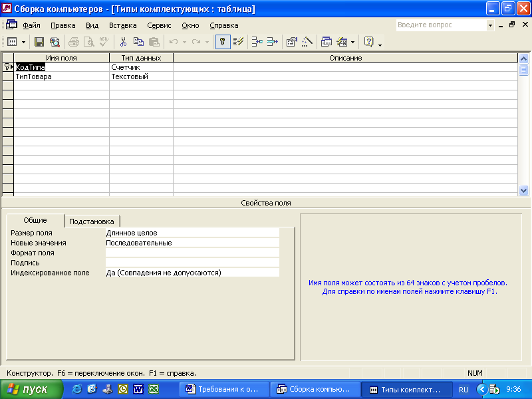This screenshot has height=399, width=532.
Task: Click the Build wand icon
Action: tap(307, 42)
